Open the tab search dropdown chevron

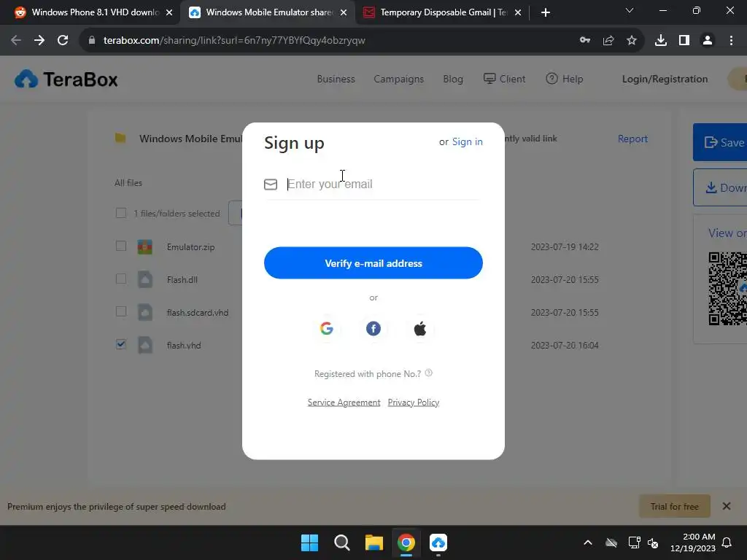point(630,10)
